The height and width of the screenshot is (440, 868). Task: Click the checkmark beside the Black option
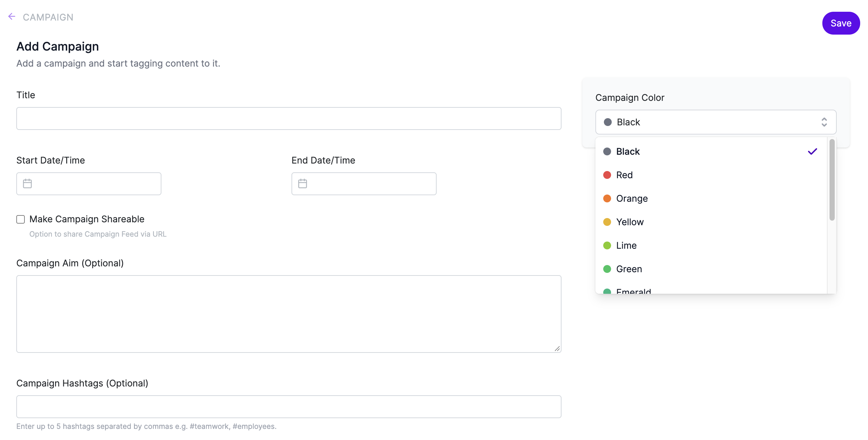pyautogui.click(x=812, y=151)
